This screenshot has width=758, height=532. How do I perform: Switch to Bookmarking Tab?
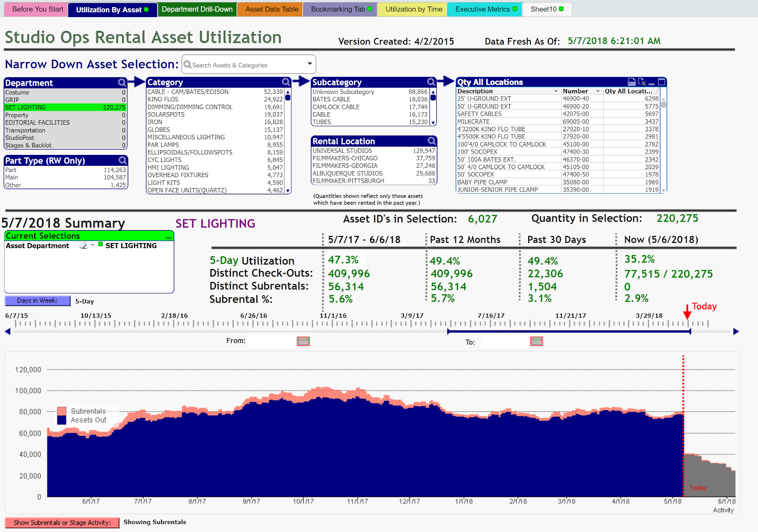tap(340, 9)
